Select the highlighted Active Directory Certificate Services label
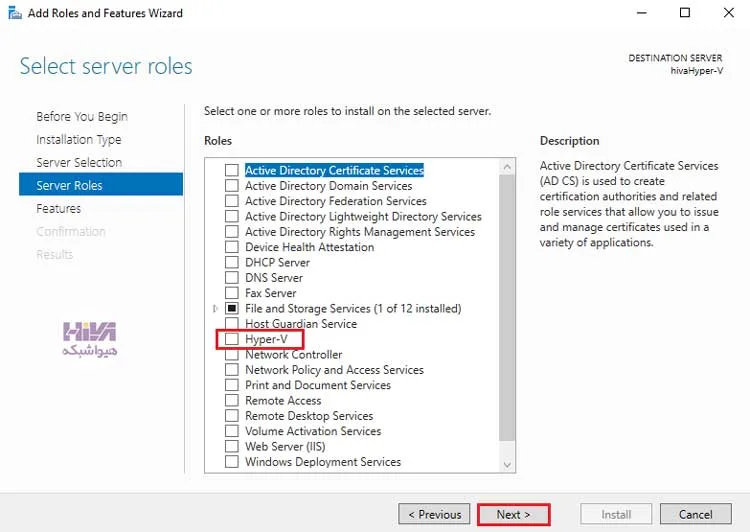The width and height of the screenshot is (750, 532). (334, 170)
